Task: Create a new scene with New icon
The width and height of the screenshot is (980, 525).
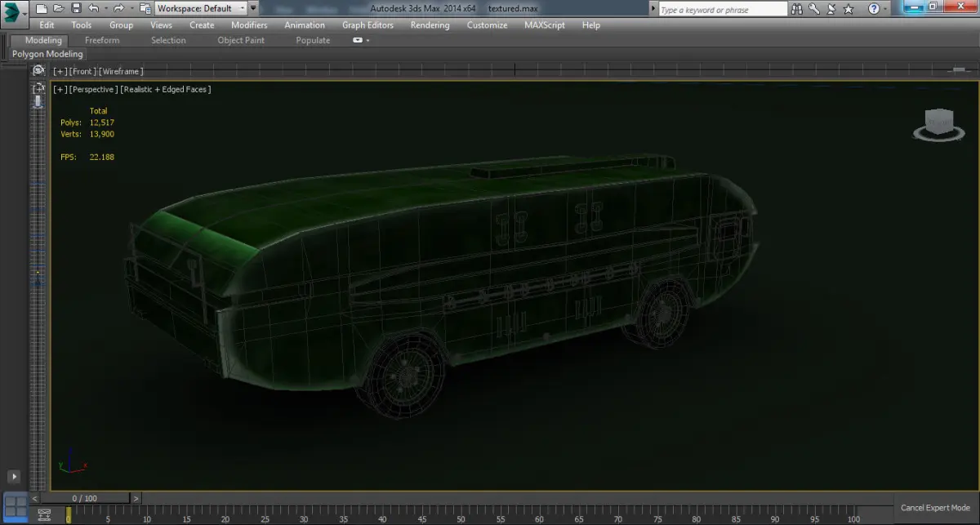Action: click(x=40, y=8)
